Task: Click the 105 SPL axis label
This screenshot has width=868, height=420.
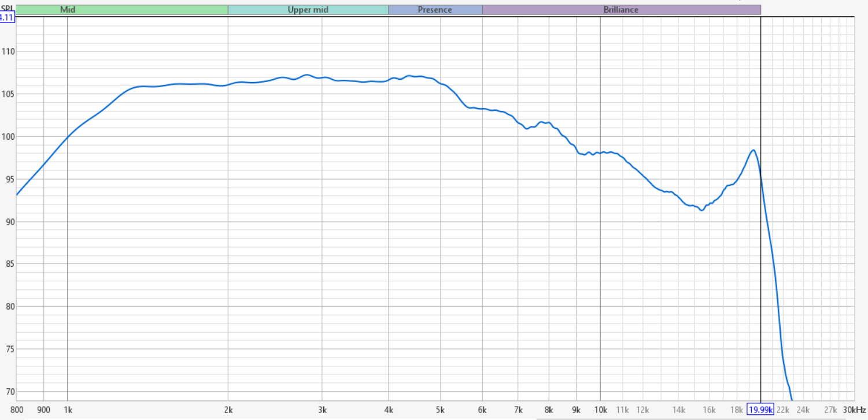Action: pos(8,94)
